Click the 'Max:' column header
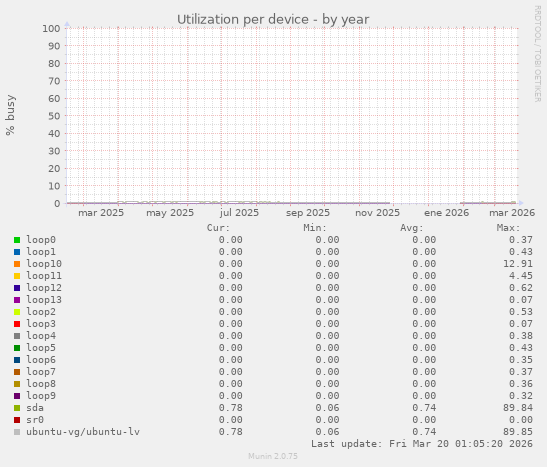 point(508,228)
